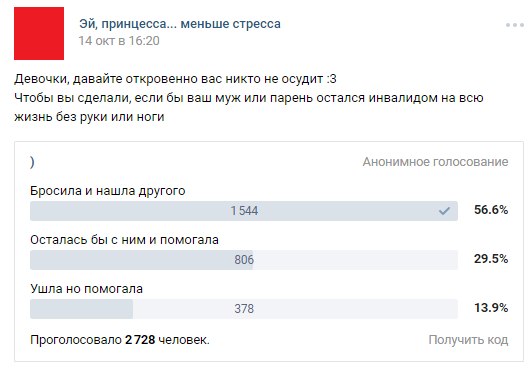
Task: Click the 806 votes progress bar
Action: coord(244,260)
